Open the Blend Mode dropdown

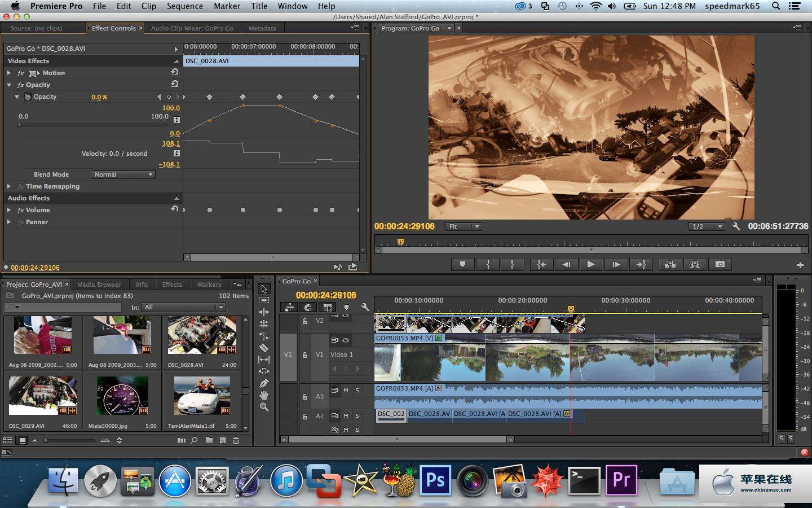122,174
